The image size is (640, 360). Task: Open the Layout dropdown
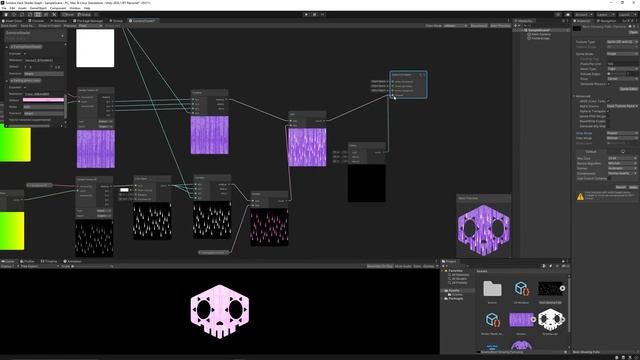pos(627,14)
